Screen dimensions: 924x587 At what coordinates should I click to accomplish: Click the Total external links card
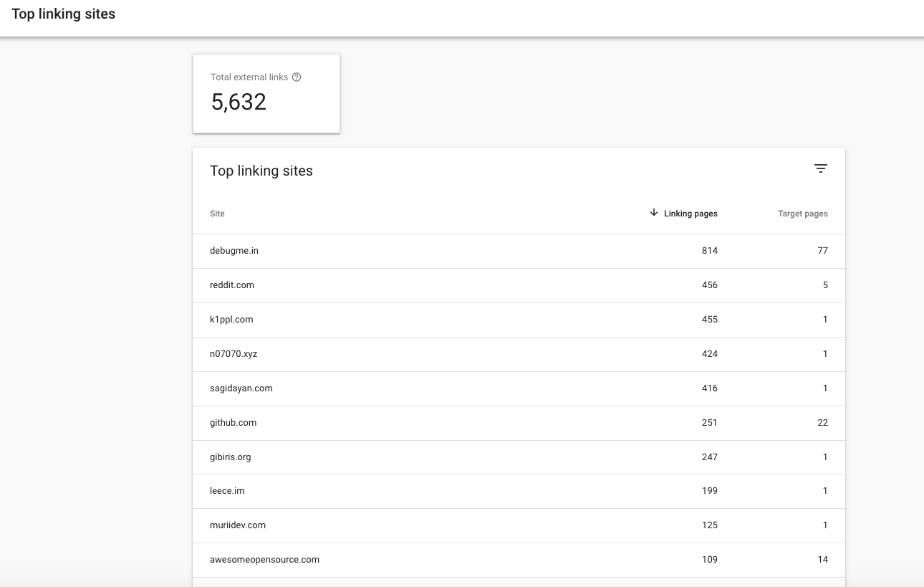pos(266,94)
